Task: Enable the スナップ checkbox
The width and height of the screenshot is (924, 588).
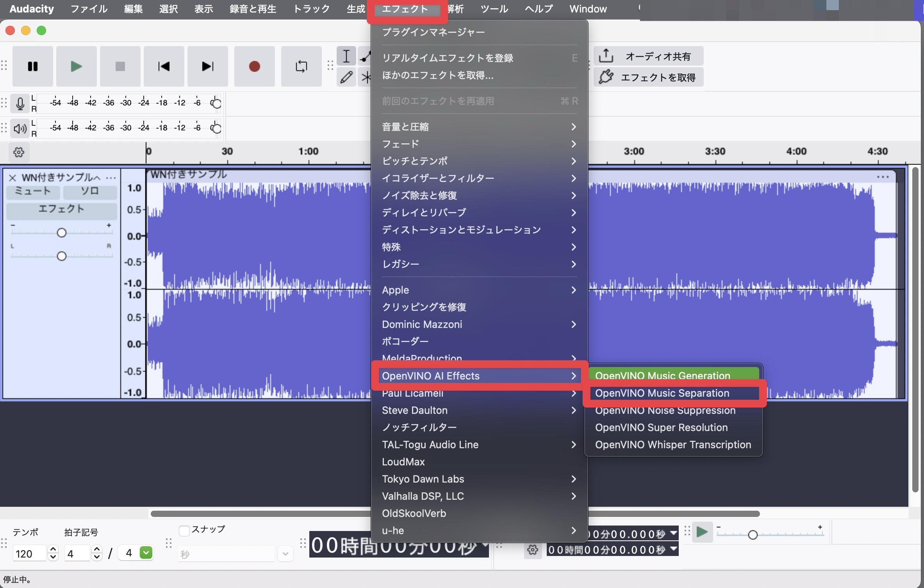Action: pos(184,531)
